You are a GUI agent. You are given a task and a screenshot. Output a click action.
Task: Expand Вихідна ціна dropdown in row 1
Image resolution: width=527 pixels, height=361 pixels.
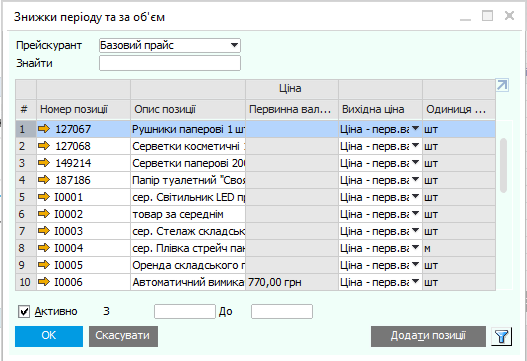pos(415,128)
